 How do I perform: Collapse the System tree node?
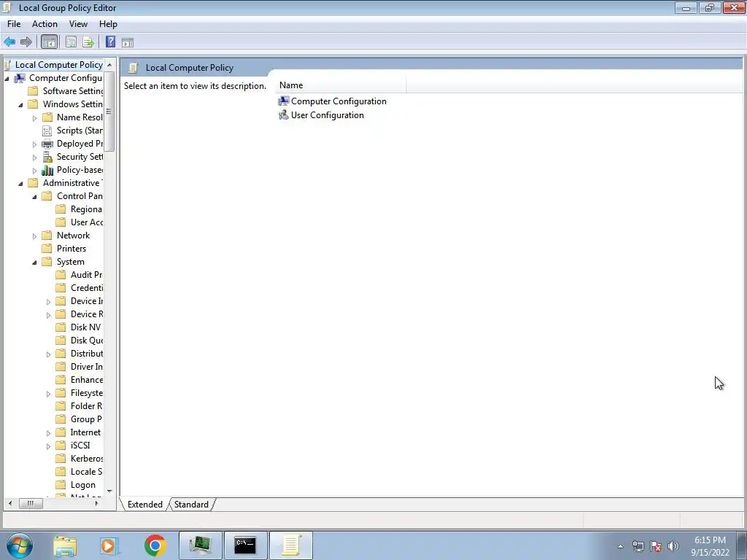coord(34,262)
